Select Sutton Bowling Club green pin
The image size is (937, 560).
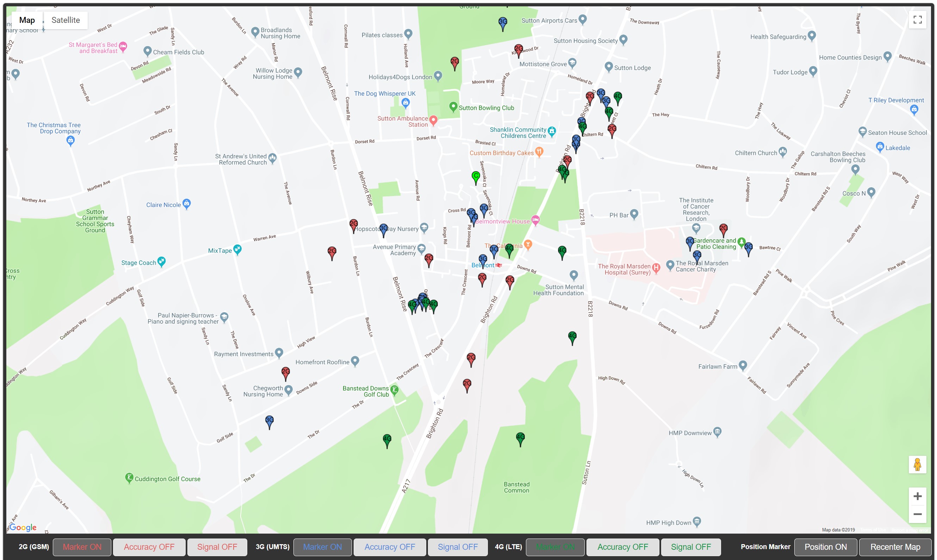[453, 107]
